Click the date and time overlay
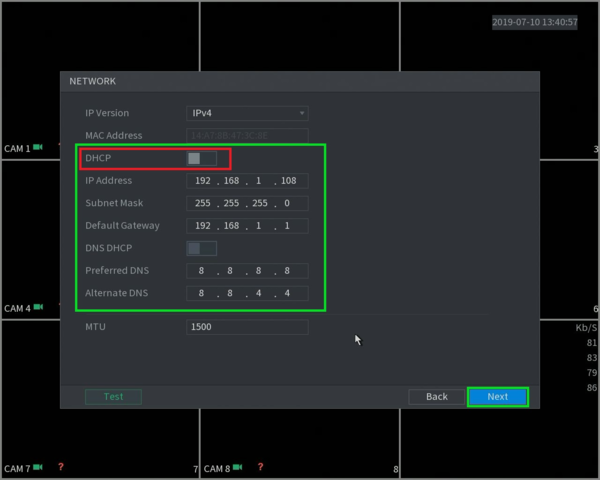 tap(535, 22)
